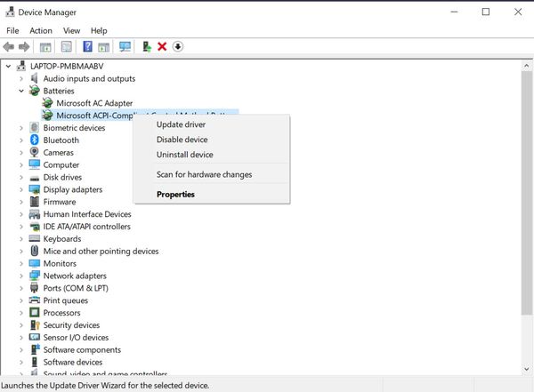Click the LAPTOP-PMBMAABV computer icon

tap(21, 66)
